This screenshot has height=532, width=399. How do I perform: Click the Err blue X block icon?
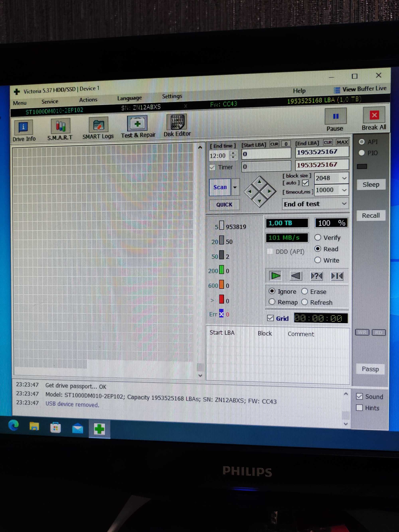pyautogui.click(x=221, y=313)
